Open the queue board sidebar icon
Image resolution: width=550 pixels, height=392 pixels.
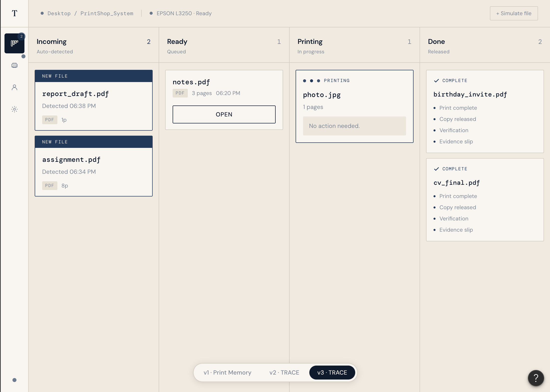[x=14, y=43]
